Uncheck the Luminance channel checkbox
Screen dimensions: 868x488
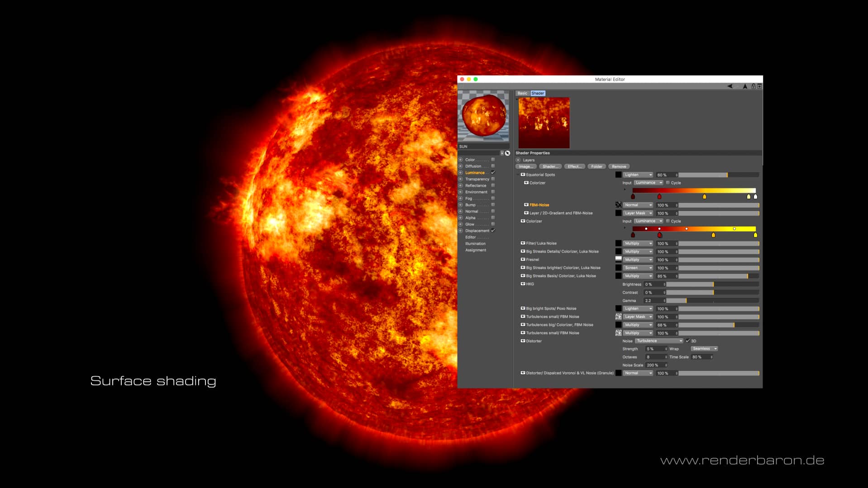coord(492,172)
